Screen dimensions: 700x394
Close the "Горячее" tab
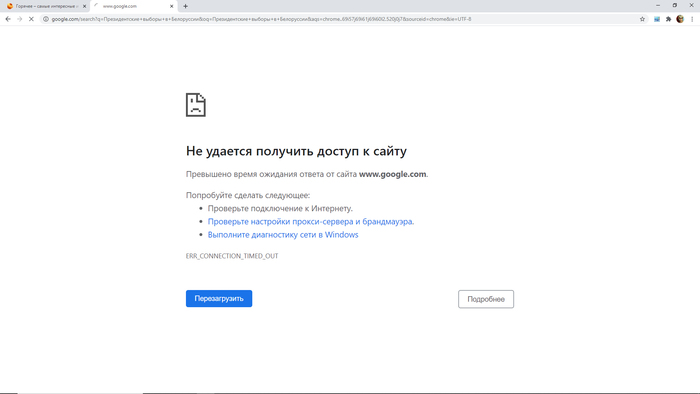coord(84,6)
